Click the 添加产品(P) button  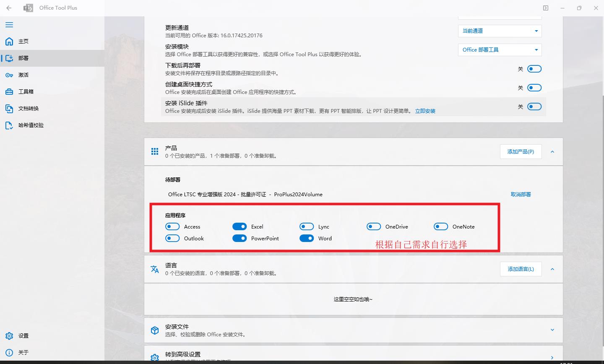point(521,151)
